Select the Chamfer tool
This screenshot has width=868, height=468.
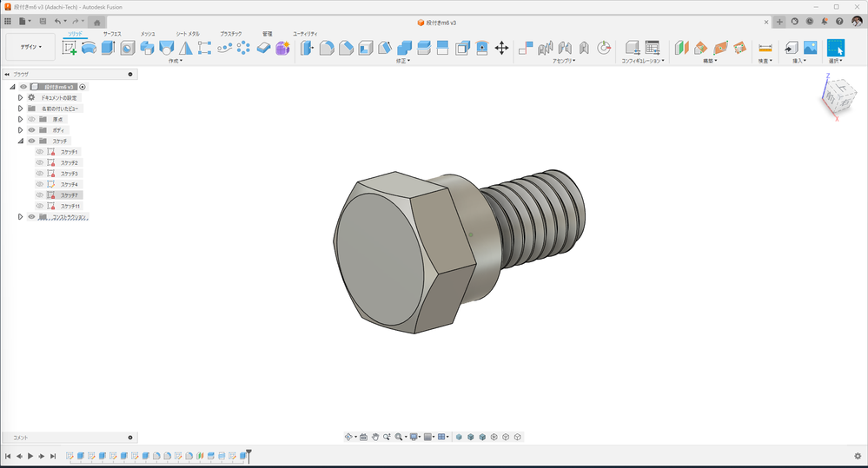(346, 48)
